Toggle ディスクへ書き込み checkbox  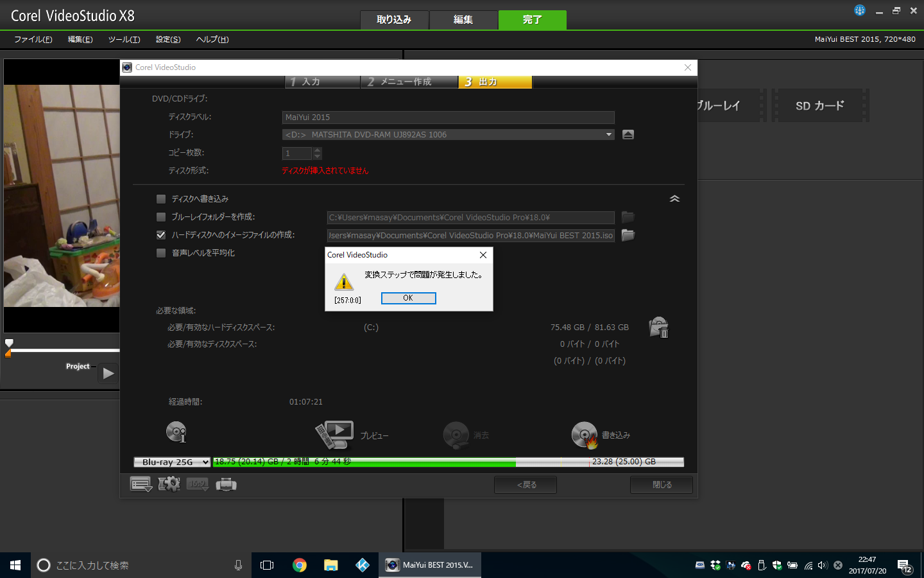[161, 199]
